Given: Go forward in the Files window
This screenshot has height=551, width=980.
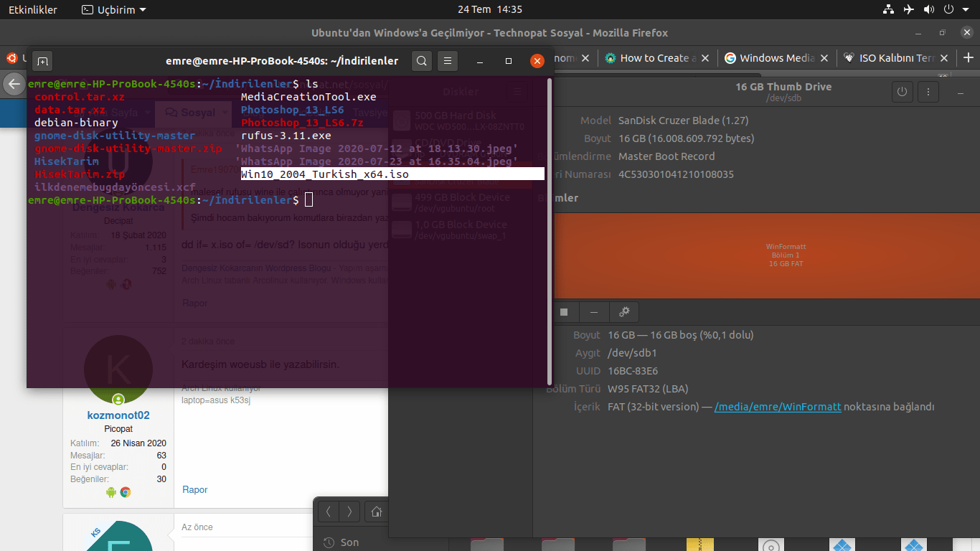Looking at the screenshot, I should click(349, 512).
